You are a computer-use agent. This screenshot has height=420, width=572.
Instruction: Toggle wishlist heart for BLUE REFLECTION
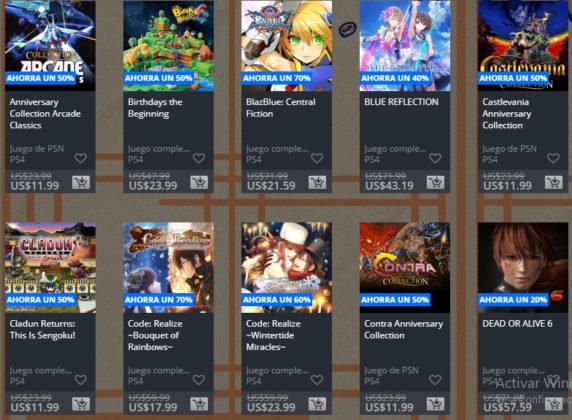[x=435, y=158]
